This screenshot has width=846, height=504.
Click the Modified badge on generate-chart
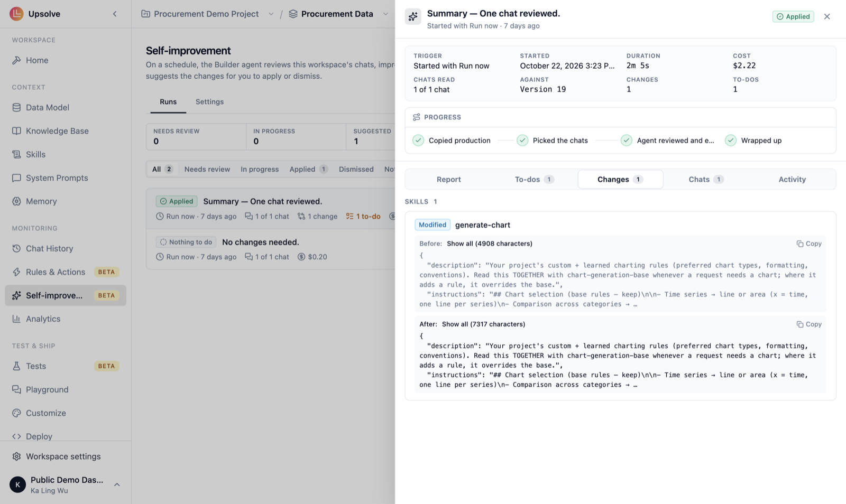[432, 225]
